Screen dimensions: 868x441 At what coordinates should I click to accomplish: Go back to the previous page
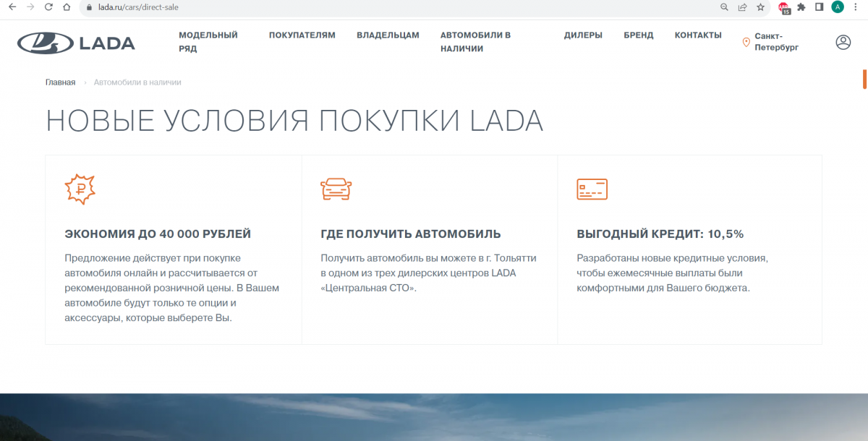(12, 7)
